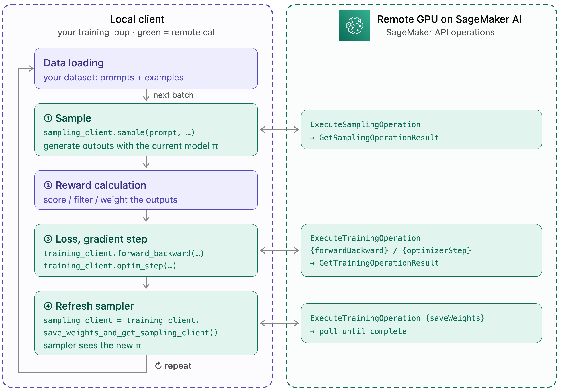
Task: Select 'save_weights_and_get_sampling_client()' code line
Action: [x=130, y=333]
